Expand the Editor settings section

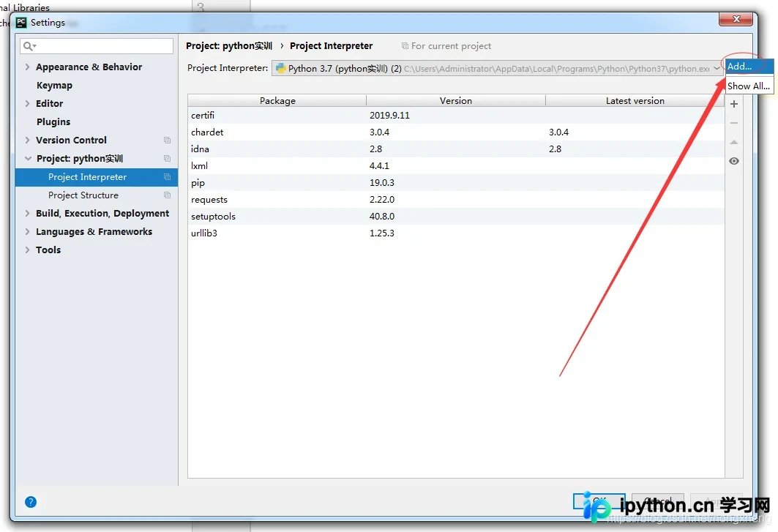pos(27,104)
